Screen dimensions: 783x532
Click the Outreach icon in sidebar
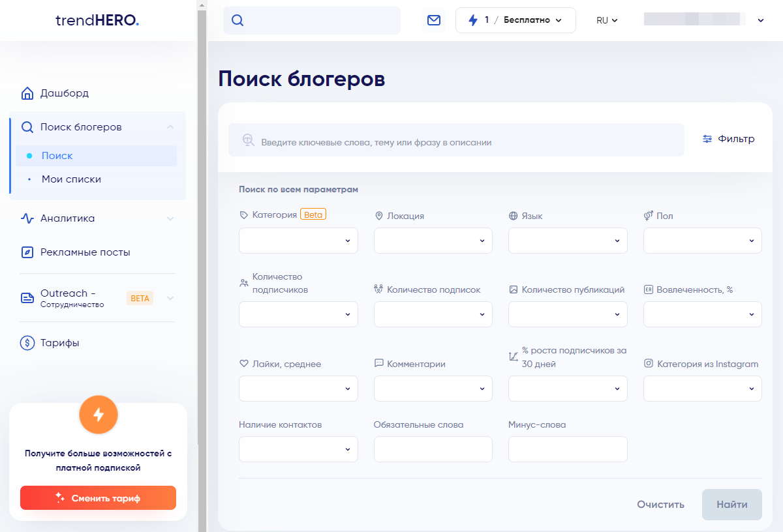pos(27,298)
